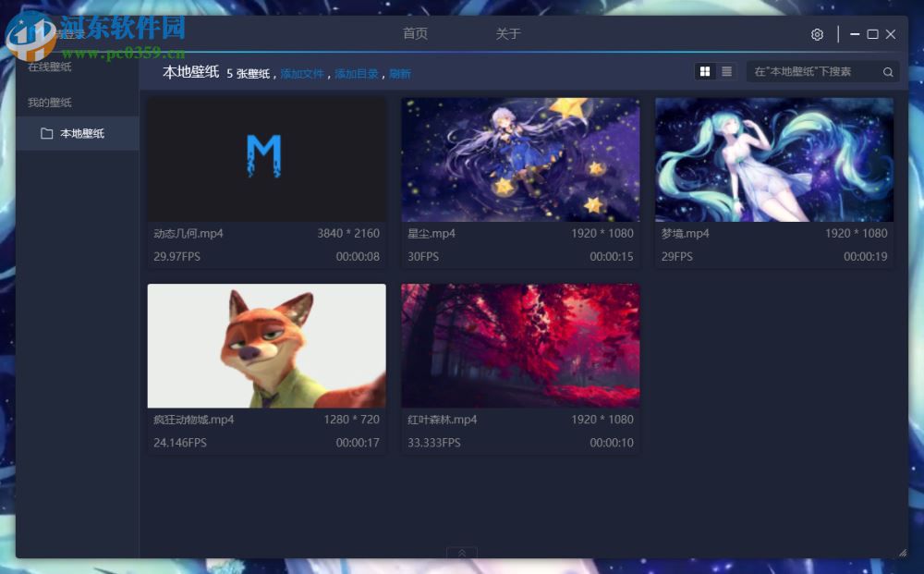Click the 3840 * 2160 resolution text

348,233
